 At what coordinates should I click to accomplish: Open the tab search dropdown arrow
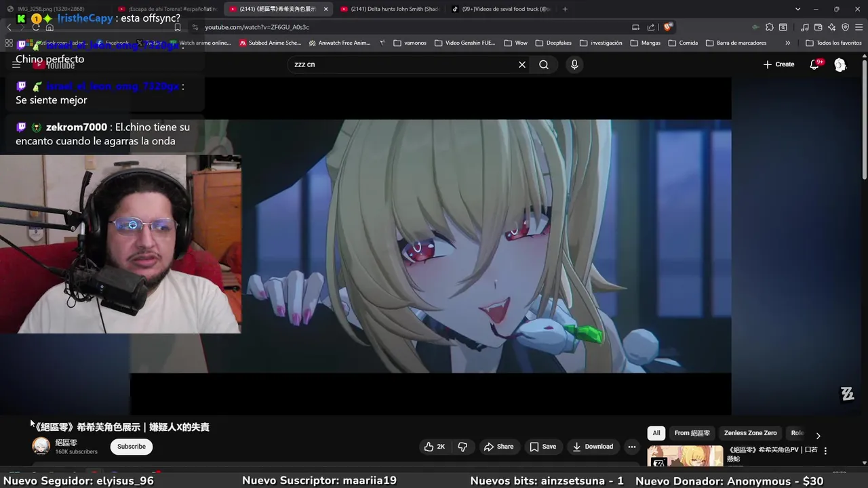(797, 9)
